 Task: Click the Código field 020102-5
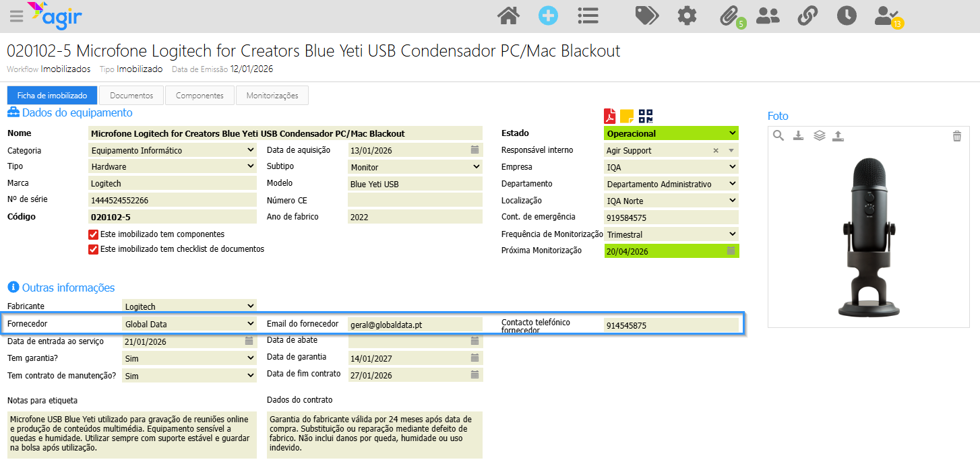point(173,217)
